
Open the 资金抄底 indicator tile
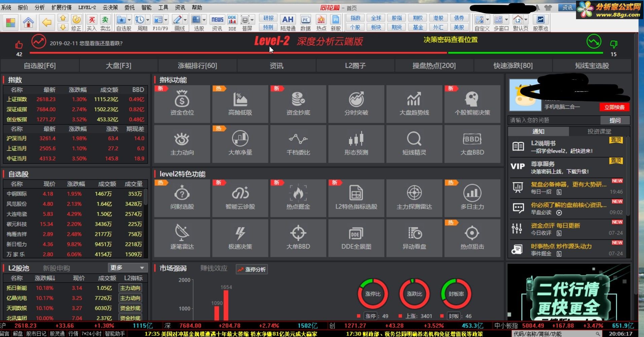click(x=298, y=104)
